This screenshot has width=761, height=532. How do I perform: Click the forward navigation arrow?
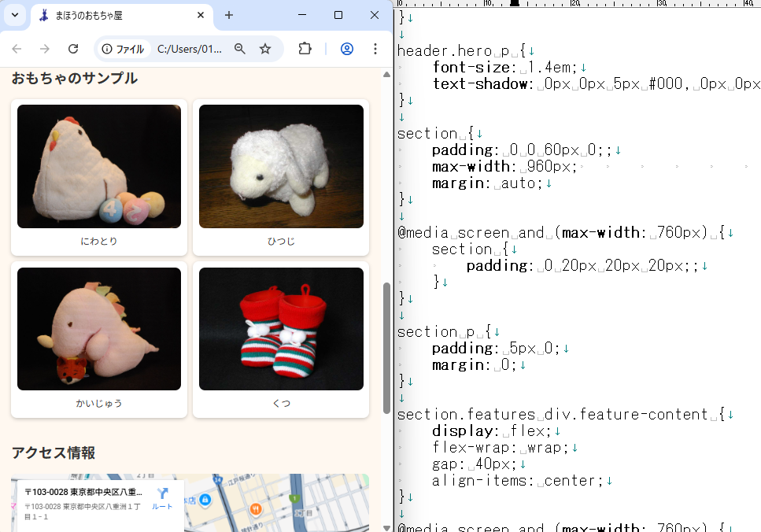tap(45, 49)
